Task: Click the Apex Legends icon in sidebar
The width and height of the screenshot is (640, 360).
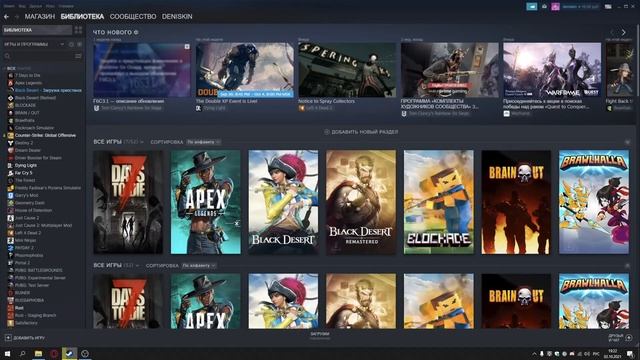Action: click(x=11, y=83)
